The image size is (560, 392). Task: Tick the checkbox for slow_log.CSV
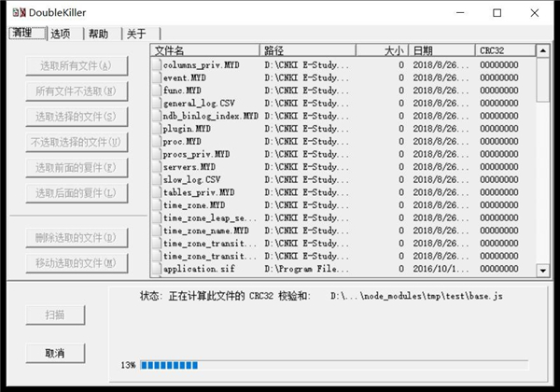click(157, 179)
